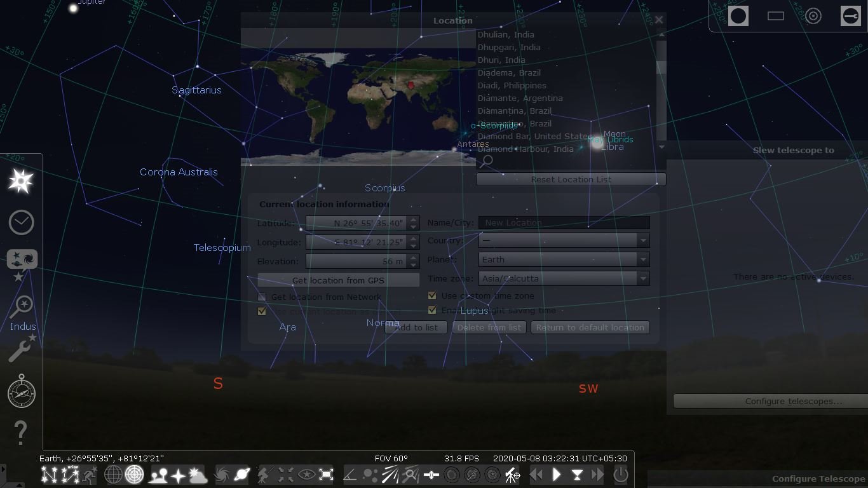
Task: Select Dhuri, India in location list
Action: point(501,60)
